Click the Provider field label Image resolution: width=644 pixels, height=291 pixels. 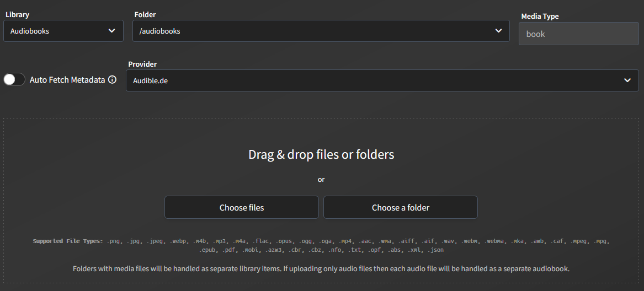coord(142,64)
